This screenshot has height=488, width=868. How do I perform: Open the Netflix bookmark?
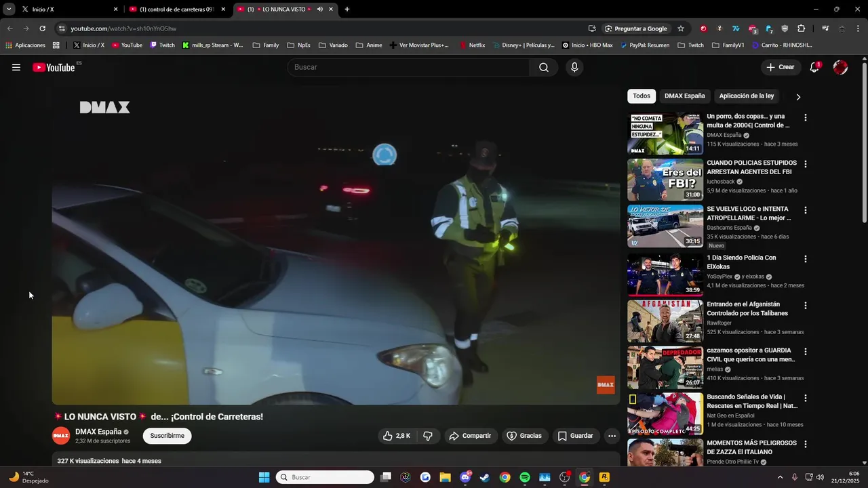[x=472, y=45]
